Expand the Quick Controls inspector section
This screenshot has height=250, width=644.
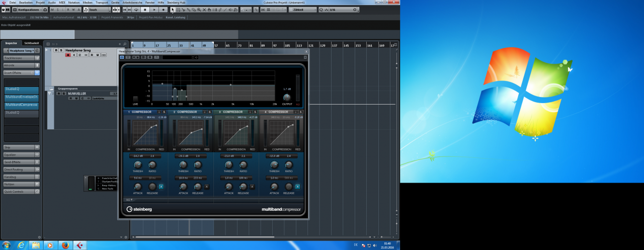(x=22, y=192)
